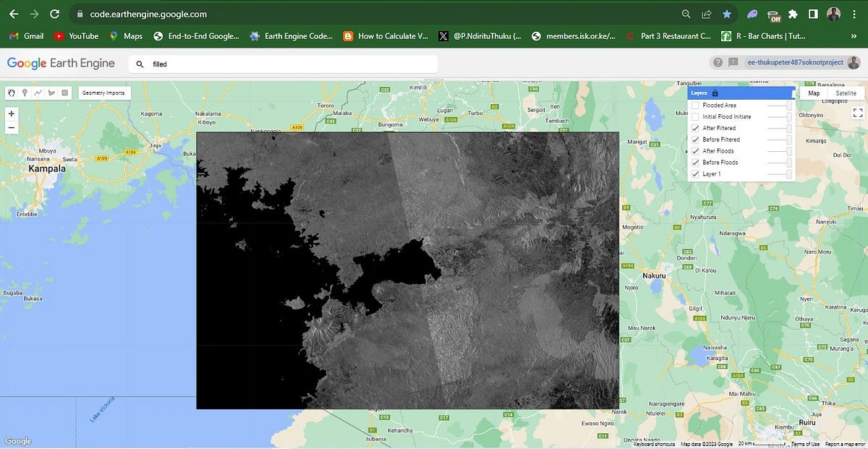Viewport: 868px width, 449px height.
Task: Enable the Flooded Area layer
Action: tap(694, 105)
